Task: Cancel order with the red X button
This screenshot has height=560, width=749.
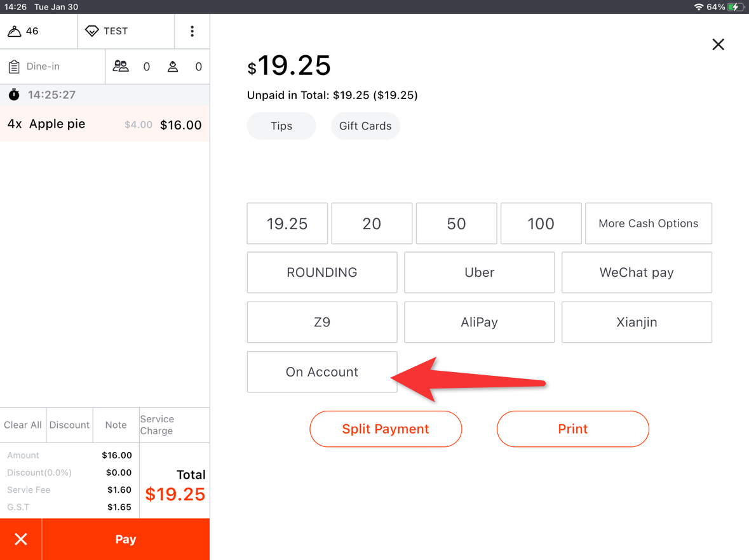Action: (x=21, y=539)
